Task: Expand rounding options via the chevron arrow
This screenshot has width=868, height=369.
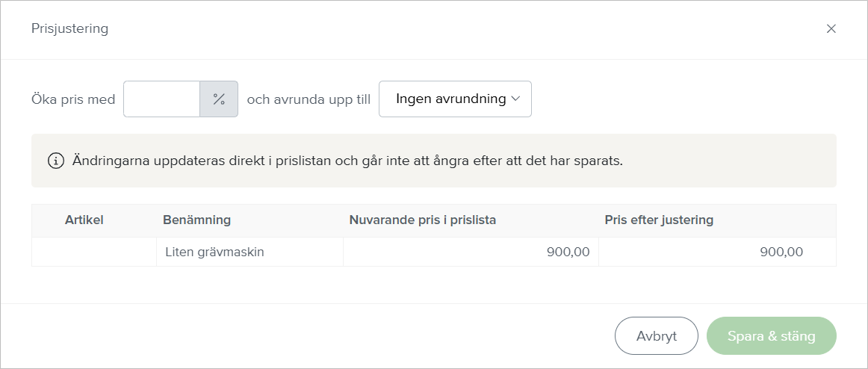Action: coord(515,99)
